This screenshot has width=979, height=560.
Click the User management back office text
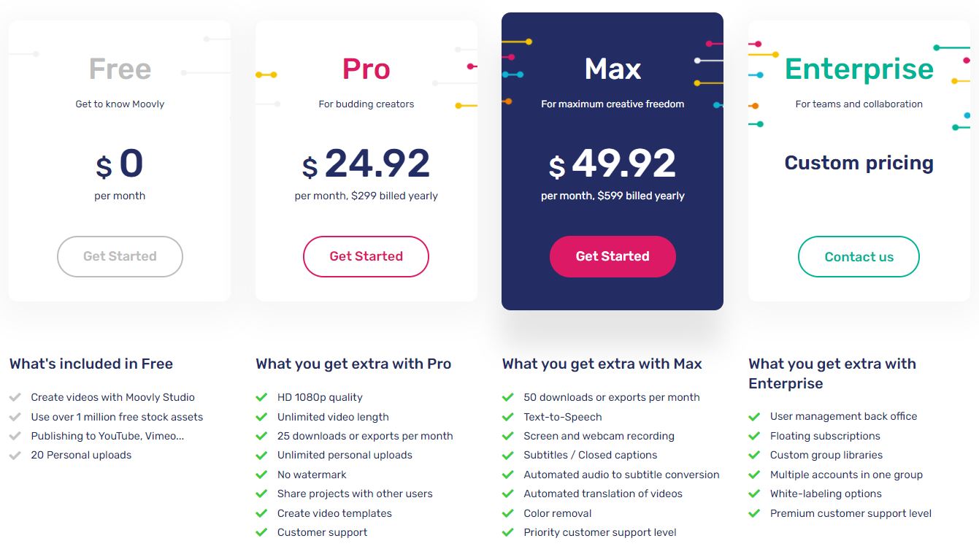pyautogui.click(x=843, y=416)
